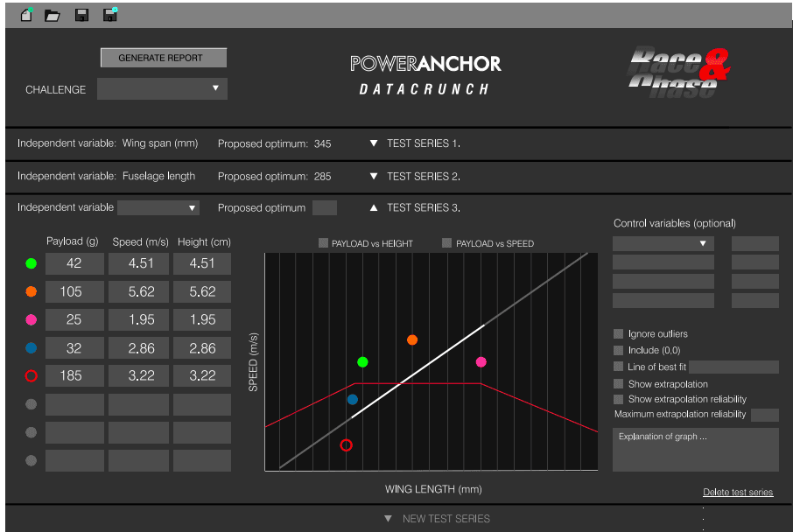The height and width of the screenshot is (532, 793).
Task: Click the pink data point on graph
Action: pyautogui.click(x=481, y=362)
